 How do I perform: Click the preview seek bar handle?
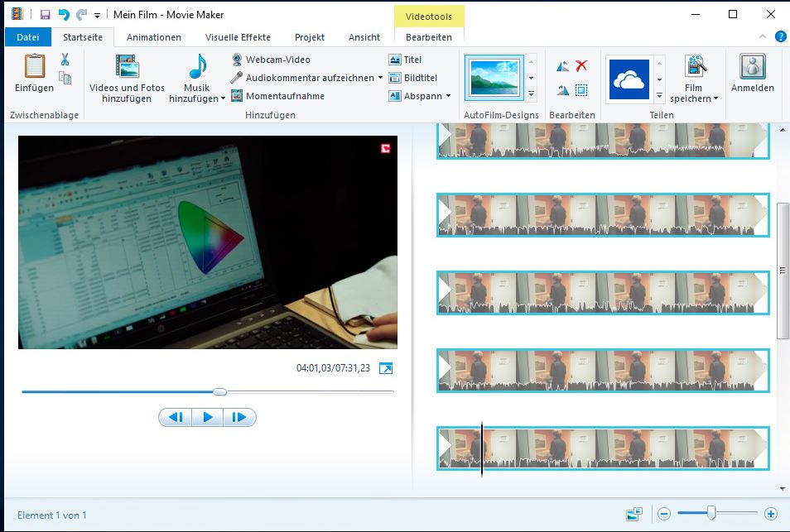point(219,391)
